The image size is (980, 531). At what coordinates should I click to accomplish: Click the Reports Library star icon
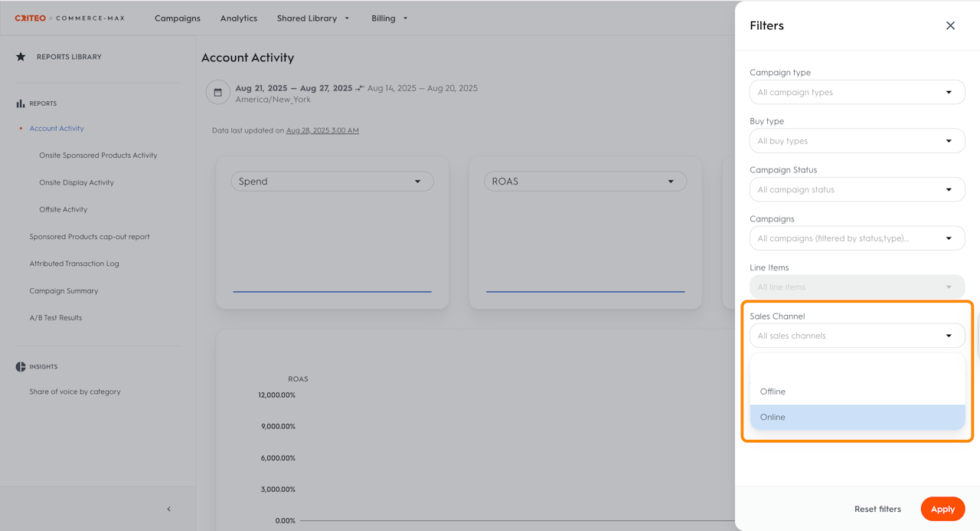tap(21, 57)
